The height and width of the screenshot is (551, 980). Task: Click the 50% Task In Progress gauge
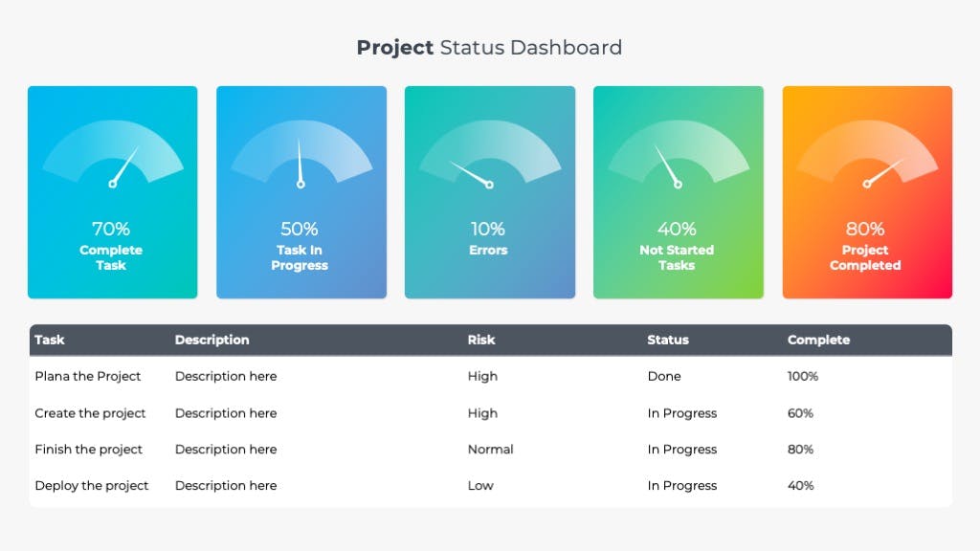click(x=301, y=154)
